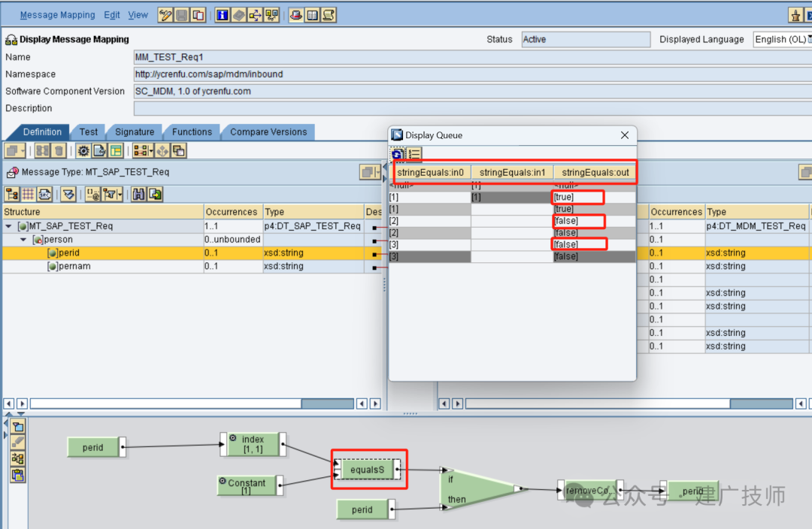Open object properties via the blue info icon

pos(222,15)
